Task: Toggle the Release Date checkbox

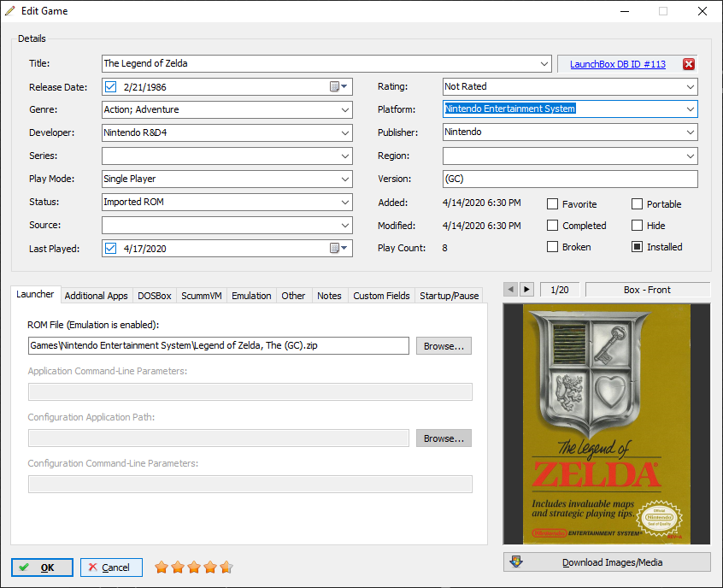Action: click(110, 86)
